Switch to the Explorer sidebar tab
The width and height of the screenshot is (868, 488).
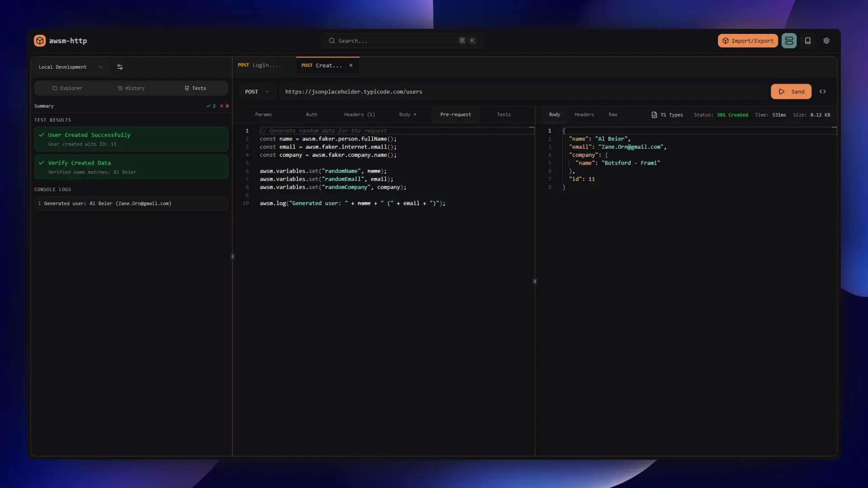coord(67,88)
